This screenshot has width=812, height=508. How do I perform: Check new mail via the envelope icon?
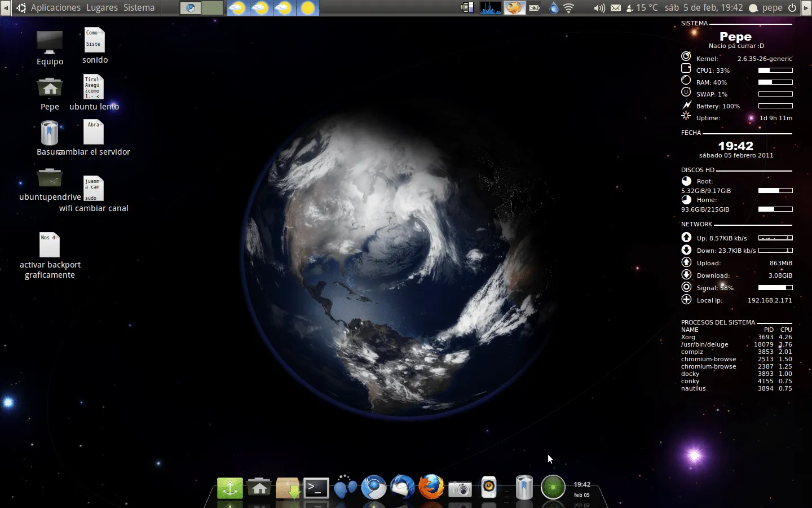pos(616,7)
